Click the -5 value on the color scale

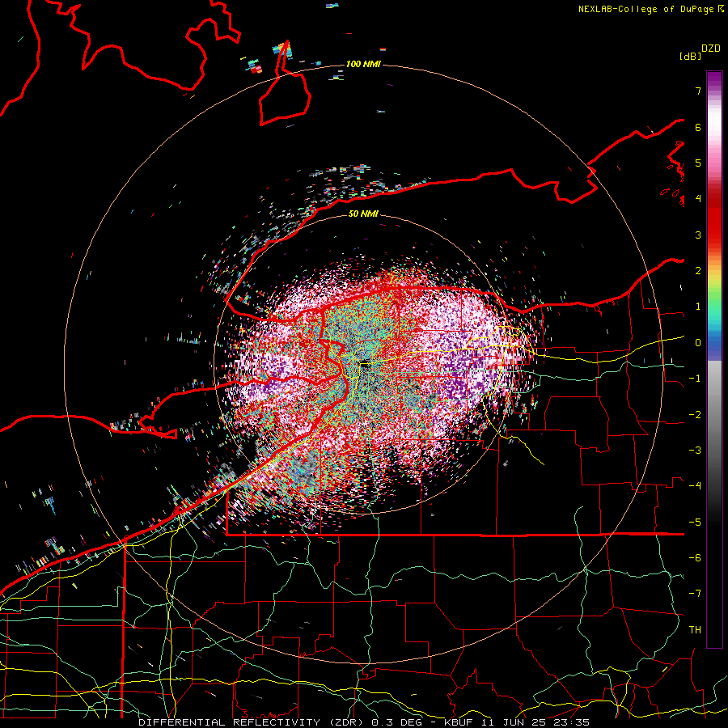695,523
